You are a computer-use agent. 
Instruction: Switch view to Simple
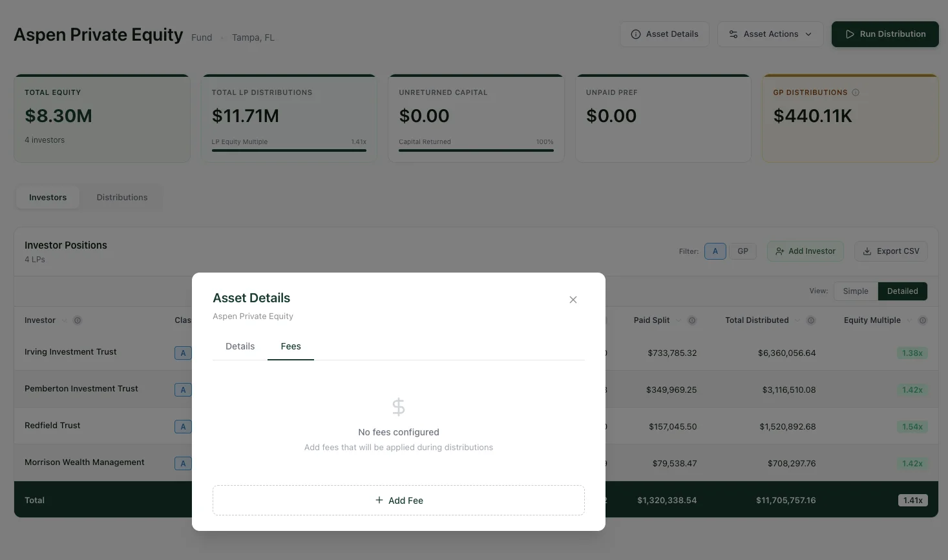(855, 291)
